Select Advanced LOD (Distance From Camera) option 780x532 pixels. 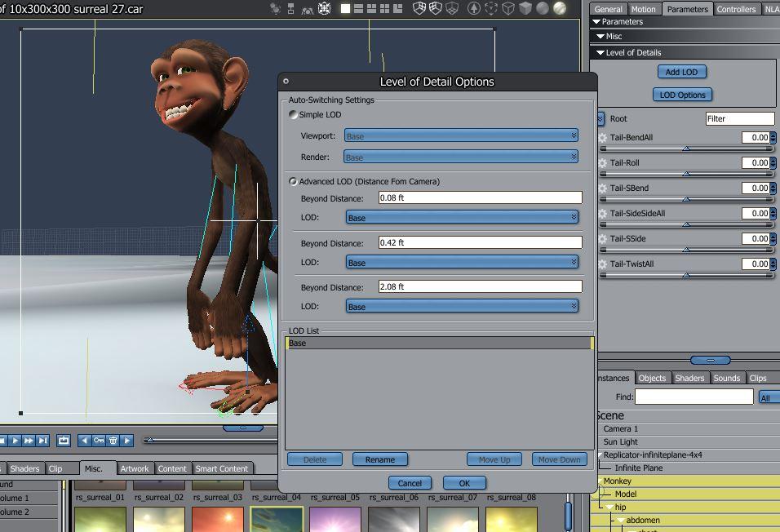pyautogui.click(x=294, y=182)
